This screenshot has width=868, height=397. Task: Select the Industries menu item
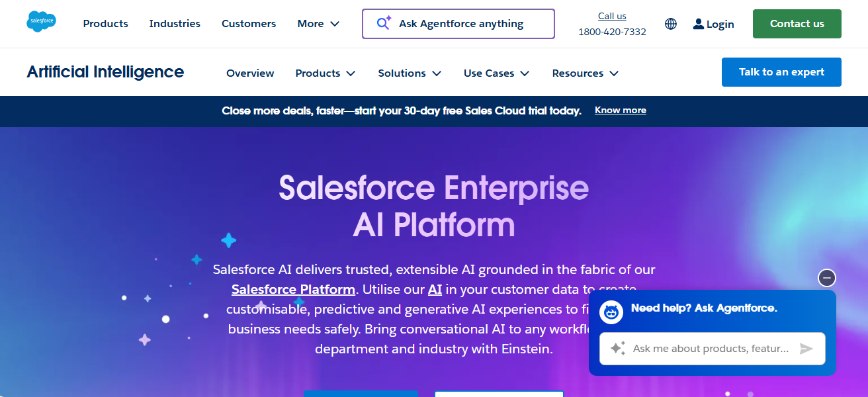tap(175, 23)
